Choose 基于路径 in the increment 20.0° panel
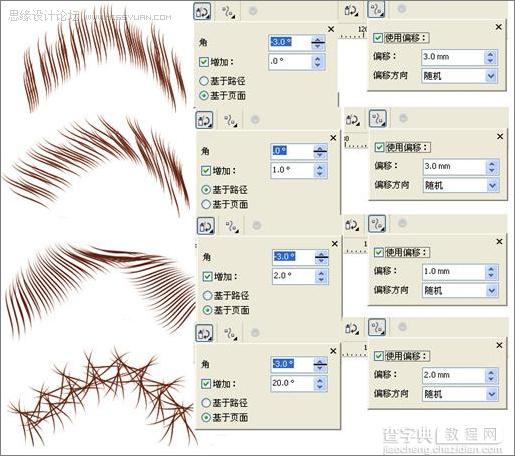 tap(206, 403)
